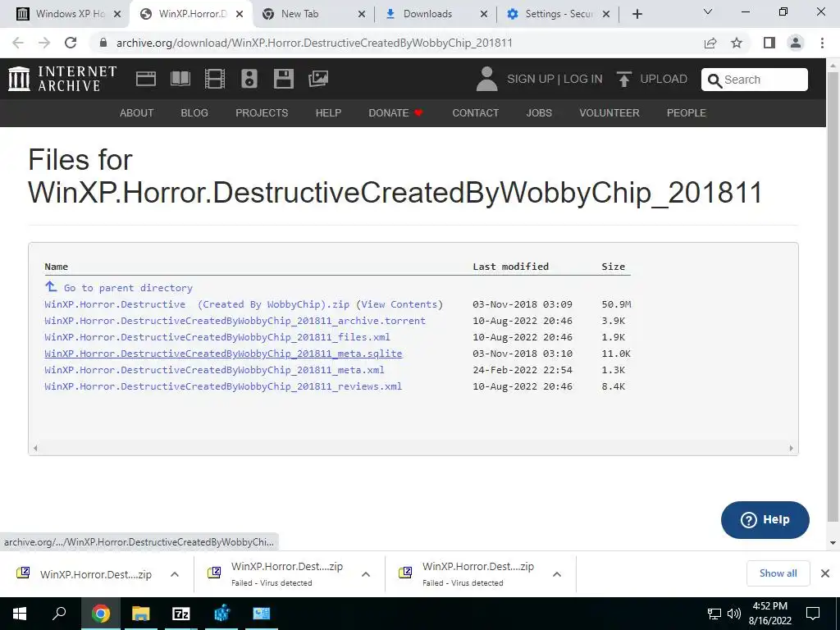Open a new tab with the plus button

point(637,14)
